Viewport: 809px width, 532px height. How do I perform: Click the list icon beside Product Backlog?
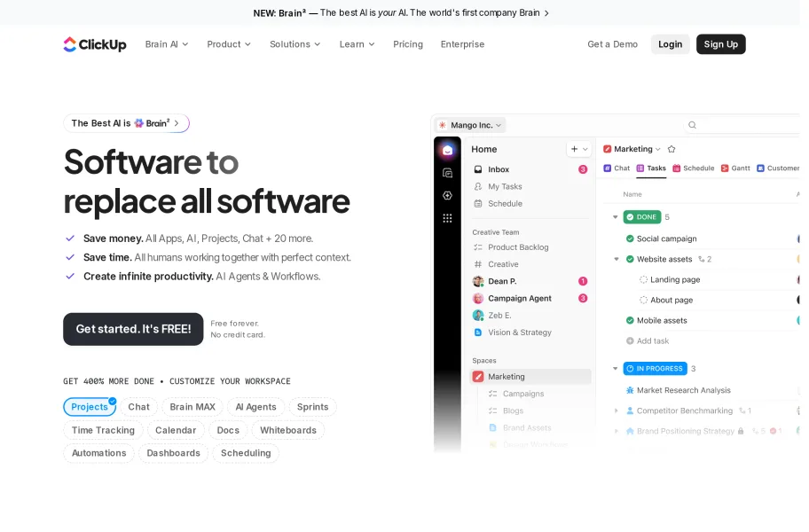tap(478, 246)
